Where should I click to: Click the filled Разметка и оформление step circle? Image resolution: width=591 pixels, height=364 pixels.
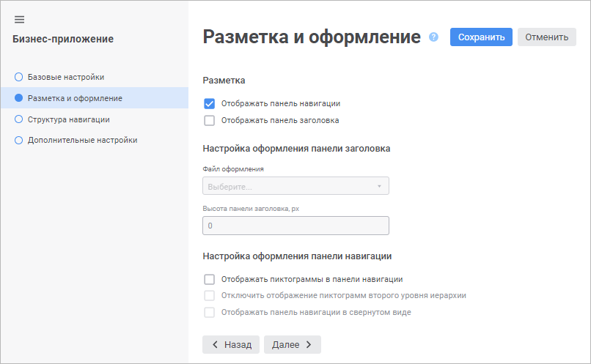click(x=19, y=98)
